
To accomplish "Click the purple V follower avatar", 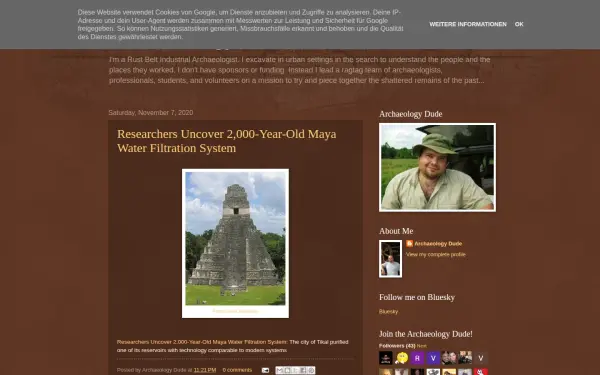I will pyautogui.click(x=433, y=358).
